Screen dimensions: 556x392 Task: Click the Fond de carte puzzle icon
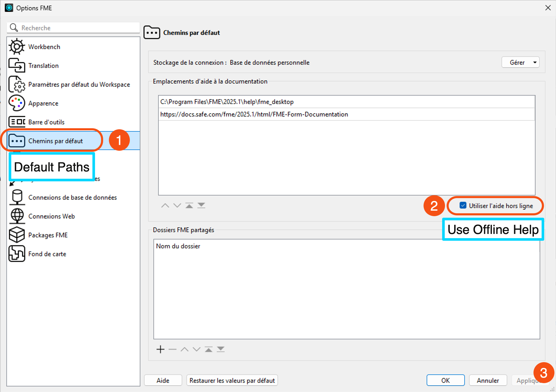click(x=17, y=254)
